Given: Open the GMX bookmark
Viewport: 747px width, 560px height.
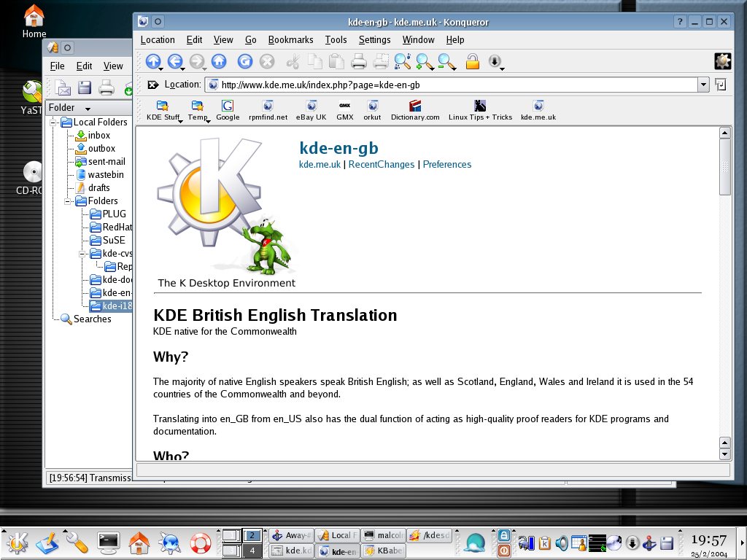Looking at the screenshot, I should [345, 111].
